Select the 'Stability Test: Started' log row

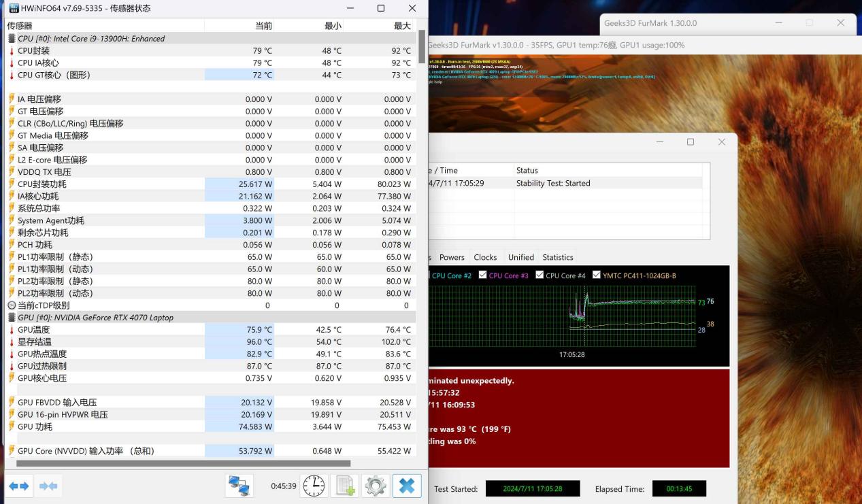(566, 183)
